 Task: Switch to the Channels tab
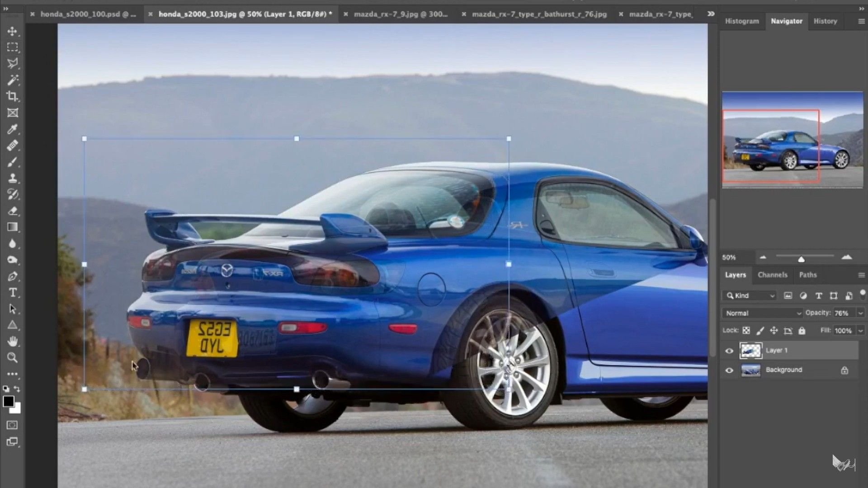[x=773, y=275]
